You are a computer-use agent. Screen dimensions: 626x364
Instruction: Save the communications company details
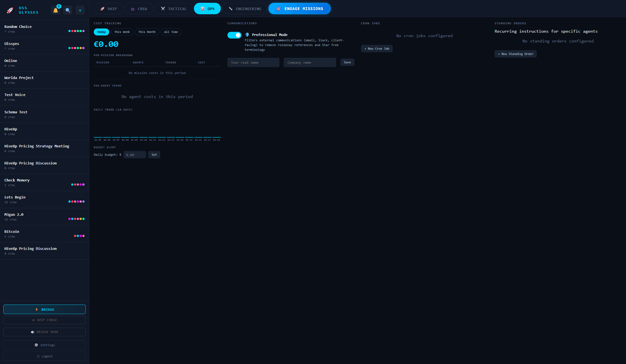point(347,62)
